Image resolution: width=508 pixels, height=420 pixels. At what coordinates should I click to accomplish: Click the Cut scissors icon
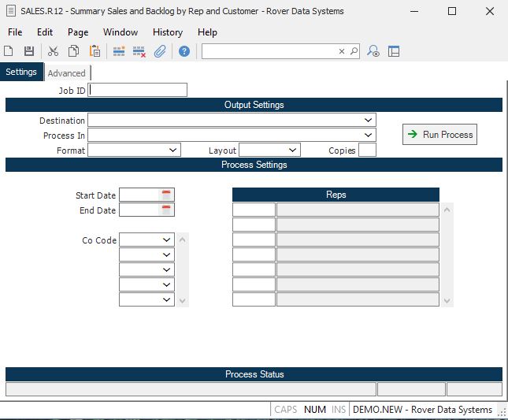click(53, 51)
